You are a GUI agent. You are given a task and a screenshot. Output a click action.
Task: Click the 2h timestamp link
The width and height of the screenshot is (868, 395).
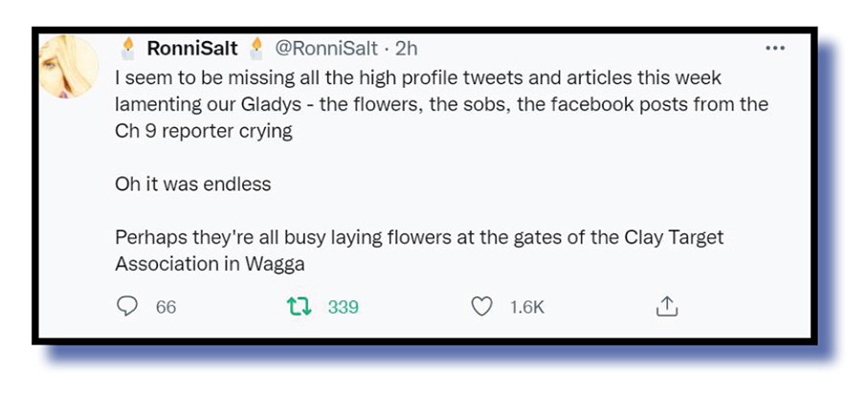coord(406,49)
